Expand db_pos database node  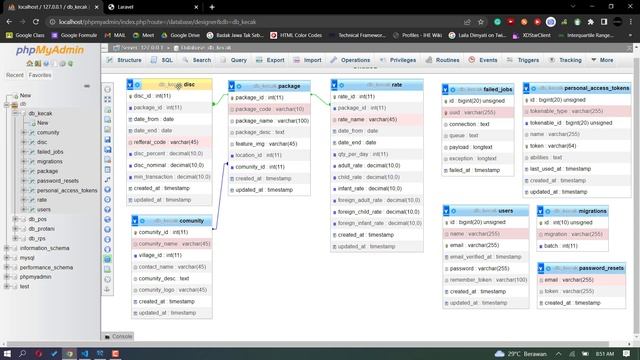15,219
